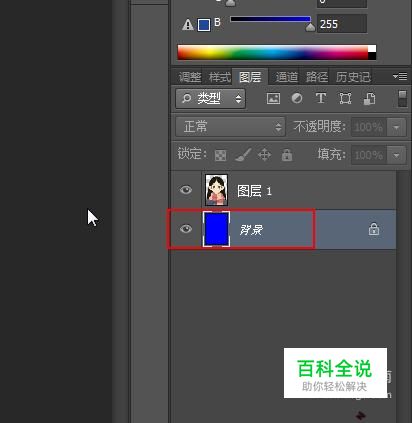Click the gamut-corrected blue color swatch
Image resolution: width=412 pixels, height=423 pixels.
(x=204, y=25)
